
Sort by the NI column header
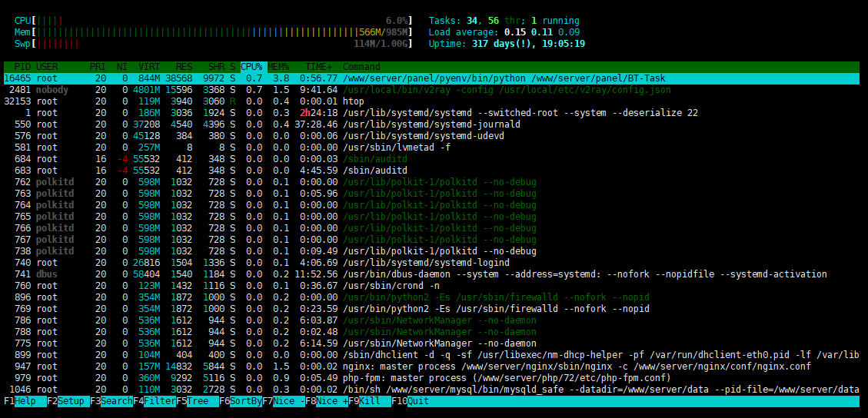[x=121, y=67]
